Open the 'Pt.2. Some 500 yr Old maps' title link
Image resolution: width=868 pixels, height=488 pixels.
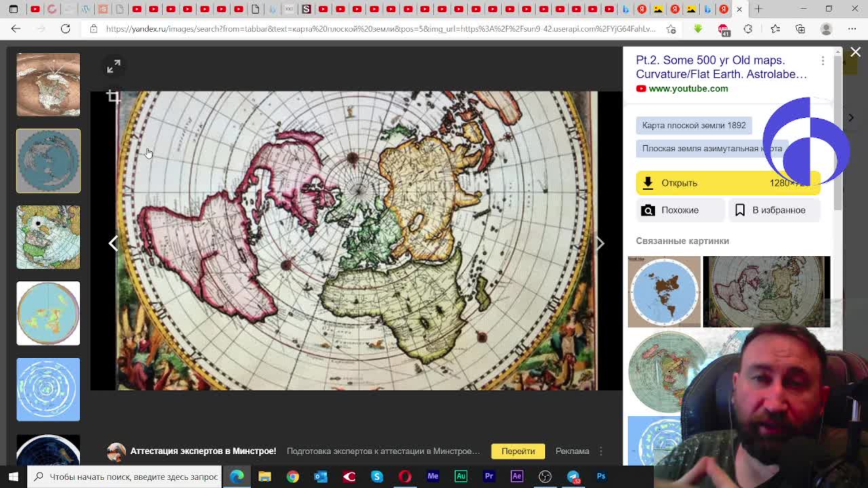click(722, 67)
